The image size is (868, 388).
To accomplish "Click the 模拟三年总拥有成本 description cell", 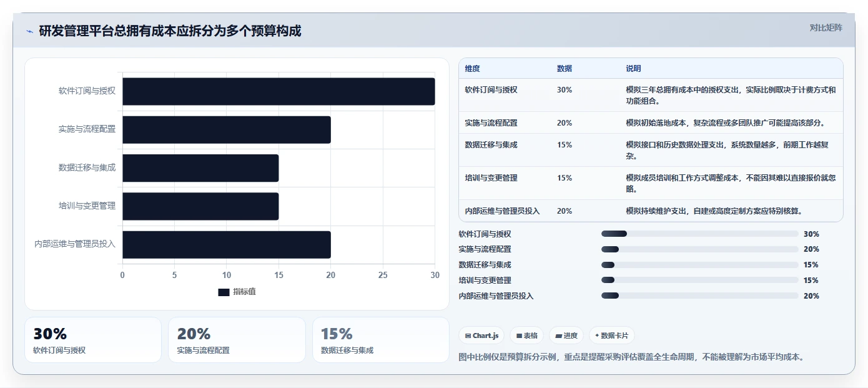I will pyautogui.click(x=731, y=95).
